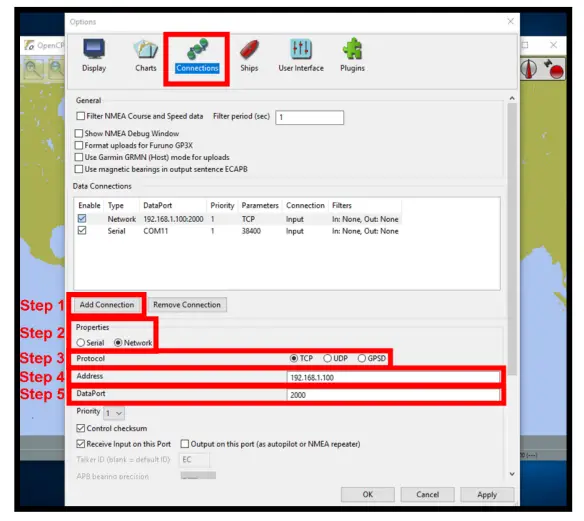This screenshot has height=521, width=584.
Task: Check Output on this port option
Action: [184, 444]
